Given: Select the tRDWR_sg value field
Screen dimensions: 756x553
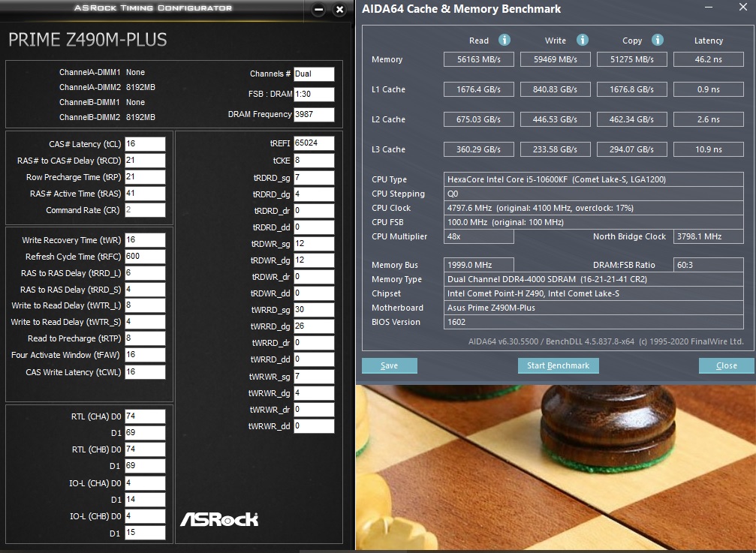Looking at the screenshot, I should click(314, 244).
